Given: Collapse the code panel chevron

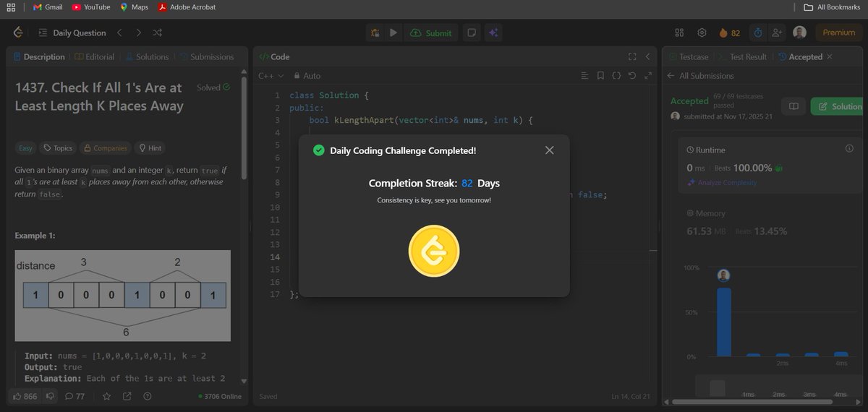Looking at the screenshot, I should pyautogui.click(x=647, y=56).
